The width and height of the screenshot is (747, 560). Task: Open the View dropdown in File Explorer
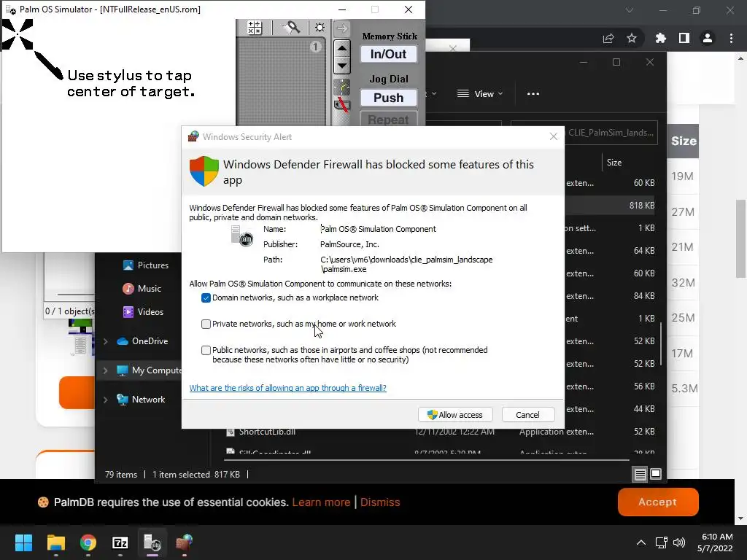(480, 94)
